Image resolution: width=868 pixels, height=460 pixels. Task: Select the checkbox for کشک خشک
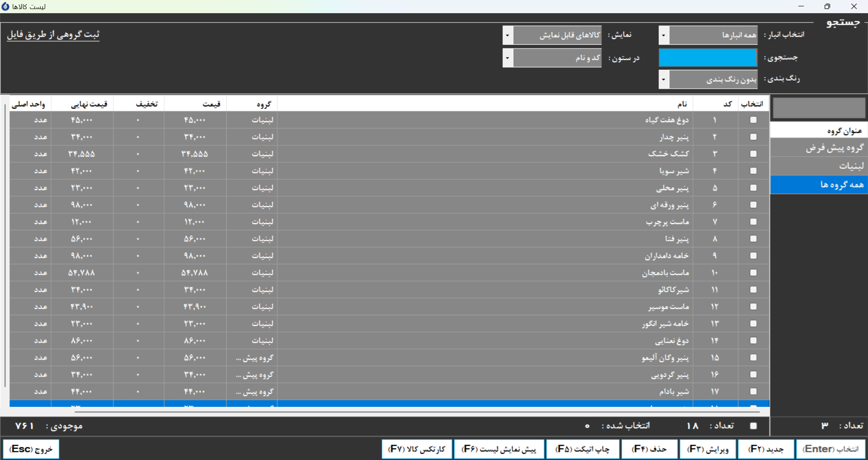753,154
